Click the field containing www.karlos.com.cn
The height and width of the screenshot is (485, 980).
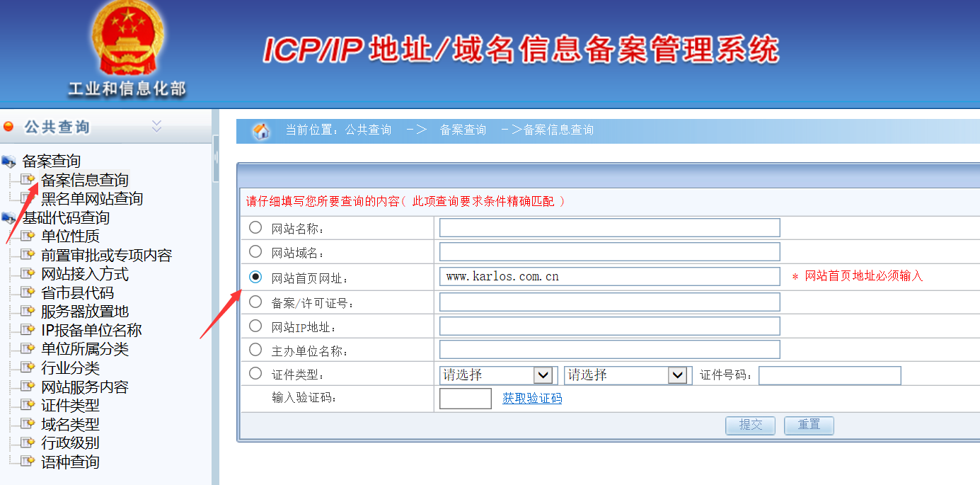[x=610, y=276]
